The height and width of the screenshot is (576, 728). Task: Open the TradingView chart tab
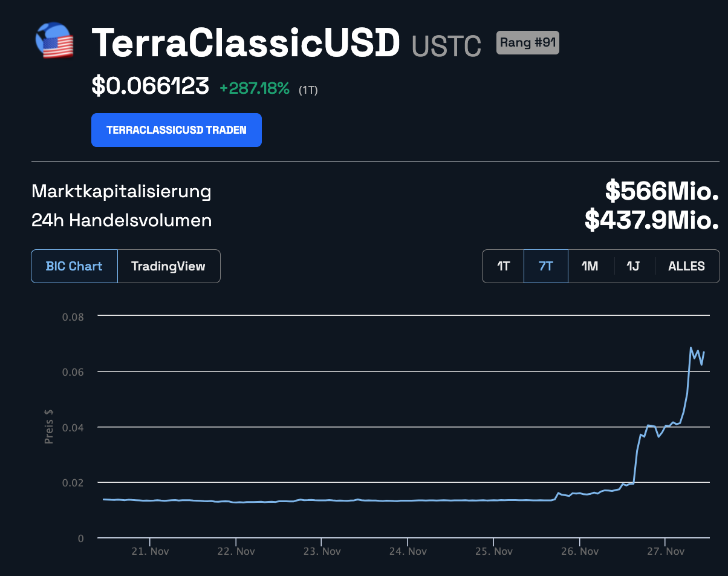(x=168, y=266)
